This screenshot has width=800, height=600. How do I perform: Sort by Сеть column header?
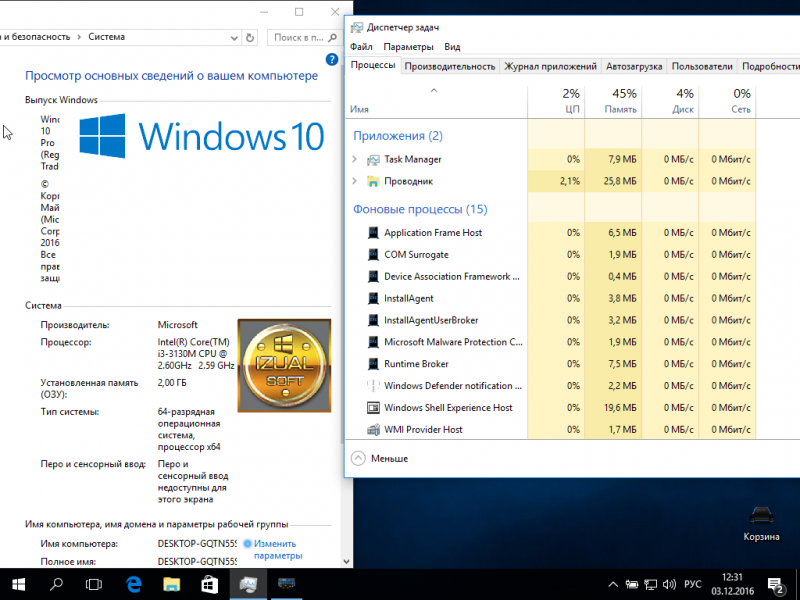[x=727, y=101]
